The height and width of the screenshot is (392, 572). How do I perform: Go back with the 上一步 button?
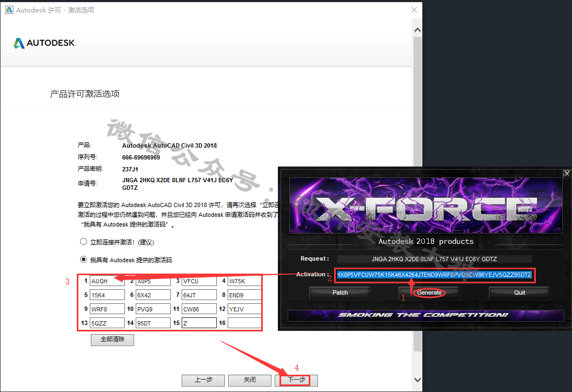click(x=203, y=380)
